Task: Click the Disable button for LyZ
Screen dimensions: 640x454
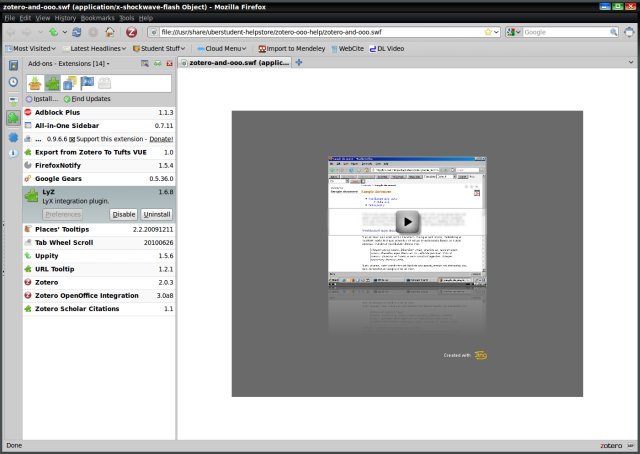Action: click(124, 214)
